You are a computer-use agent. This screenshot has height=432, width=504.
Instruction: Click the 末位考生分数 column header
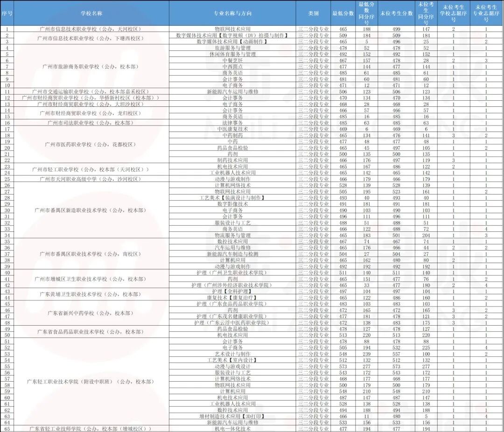396,14
